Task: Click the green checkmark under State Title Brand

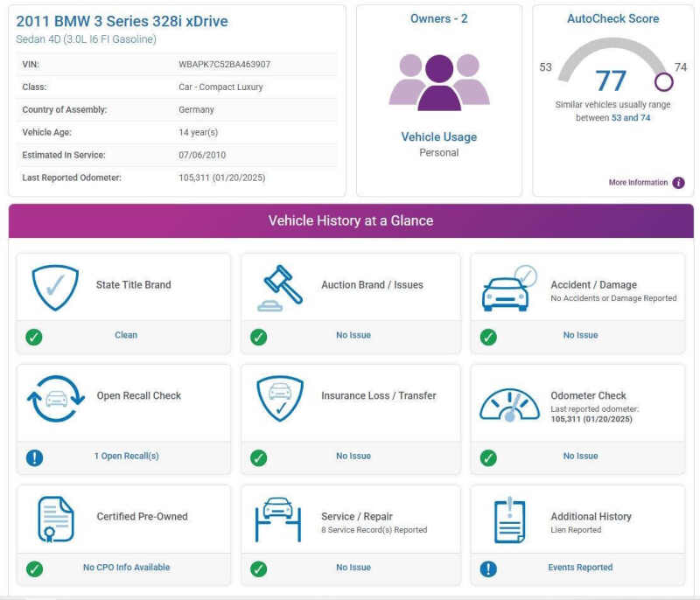Action: click(x=34, y=336)
